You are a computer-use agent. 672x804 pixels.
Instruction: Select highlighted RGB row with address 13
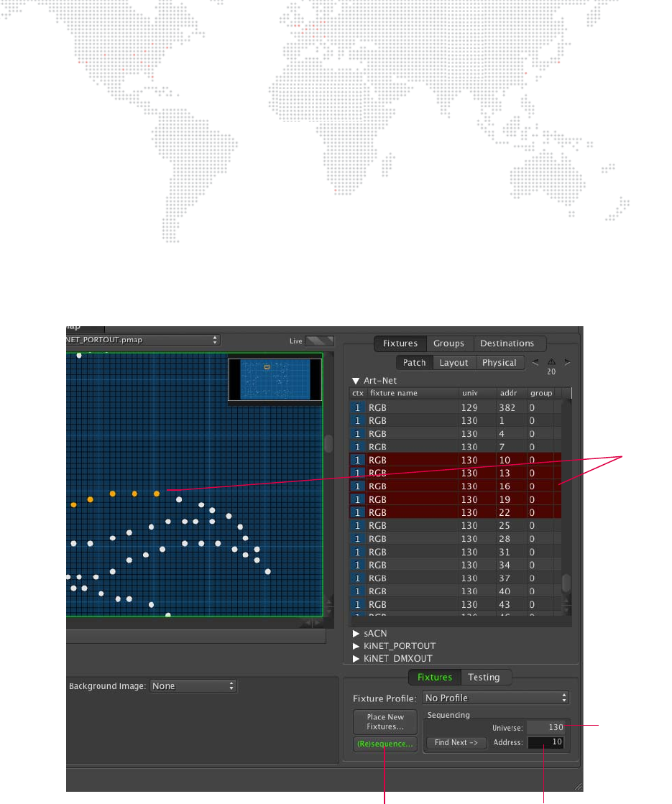coord(456,473)
